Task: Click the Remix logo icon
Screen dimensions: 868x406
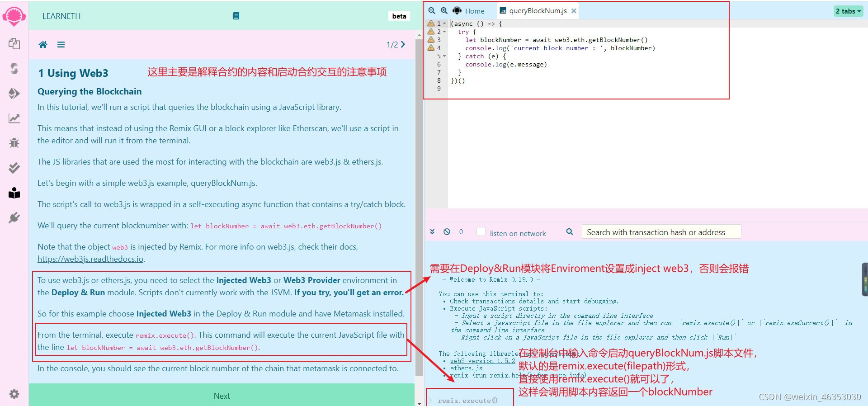Action: pyautogui.click(x=14, y=16)
